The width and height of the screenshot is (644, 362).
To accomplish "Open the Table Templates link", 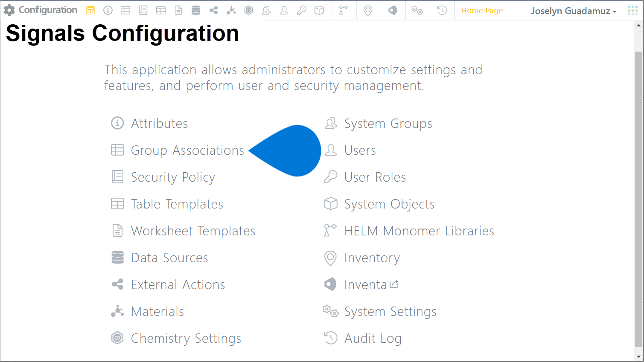I will (177, 204).
